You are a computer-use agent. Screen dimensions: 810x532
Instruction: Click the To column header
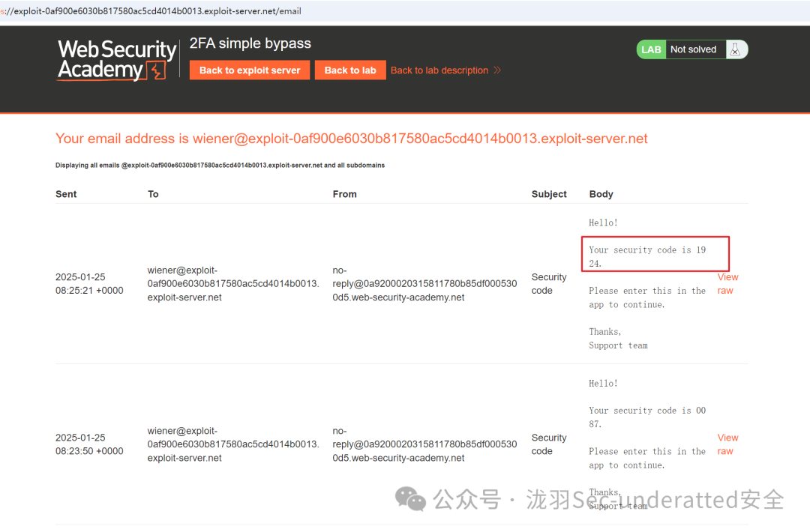coord(153,194)
